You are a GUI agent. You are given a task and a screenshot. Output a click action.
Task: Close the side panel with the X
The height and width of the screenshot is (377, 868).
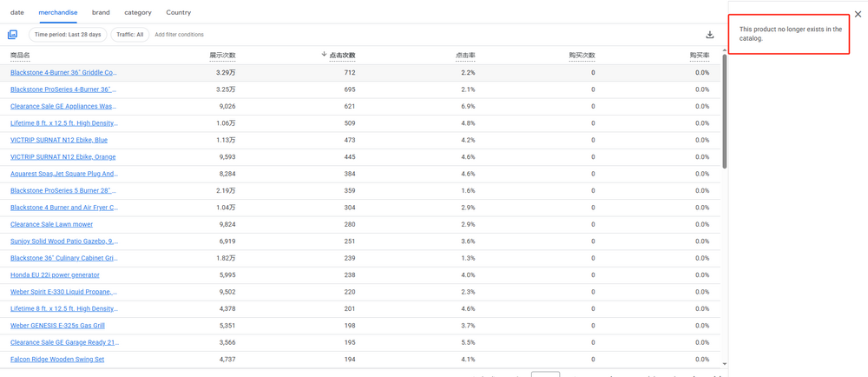pyautogui.click(x=858, y=14)
